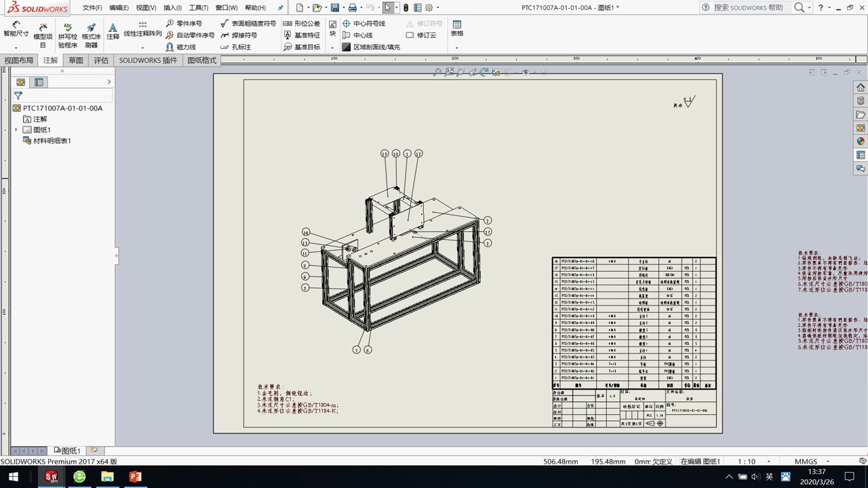Open the SOLIDWORKS 插件 tab
This screenshot has width=868, height=488.
tap(148, 60)
